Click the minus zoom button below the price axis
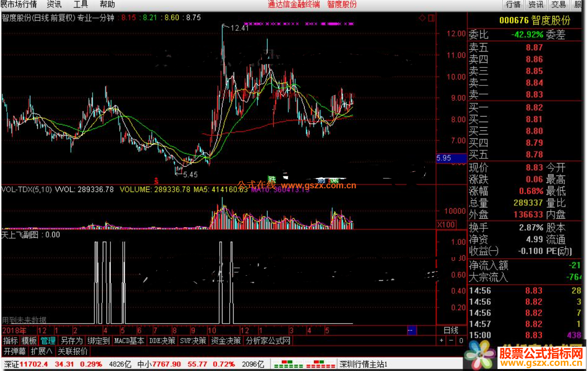This screenshot has height=371, width=588. point(451,341)
